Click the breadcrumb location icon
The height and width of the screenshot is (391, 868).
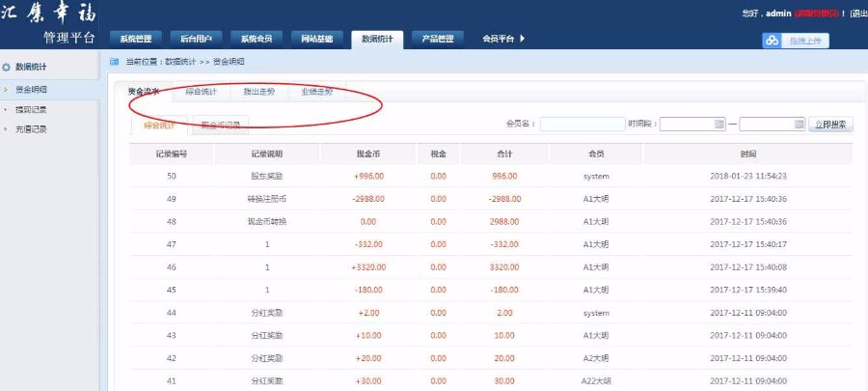pyautogui.click(x=115, y=61)
